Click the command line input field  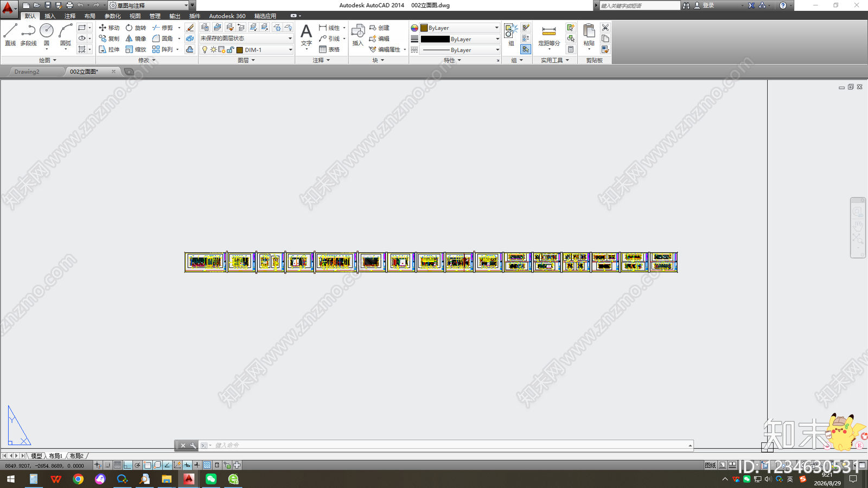(x=450, y=445)
